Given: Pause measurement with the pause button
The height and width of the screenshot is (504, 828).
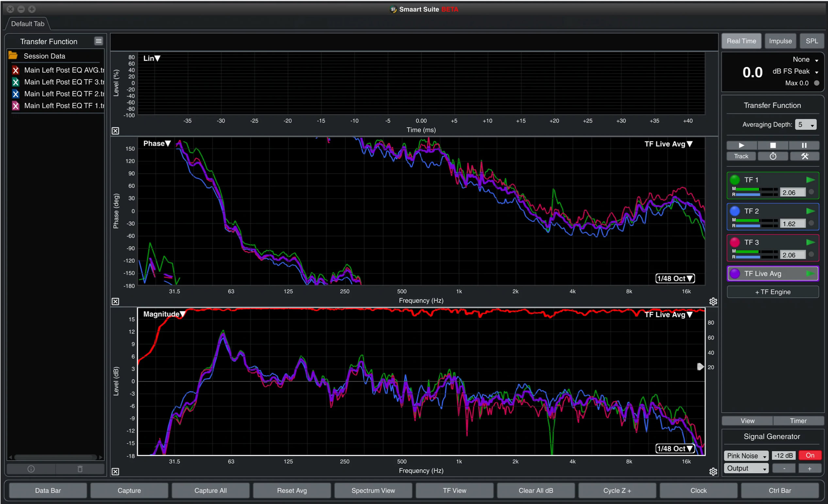Looking at the screenshot, I should [804, 145].
